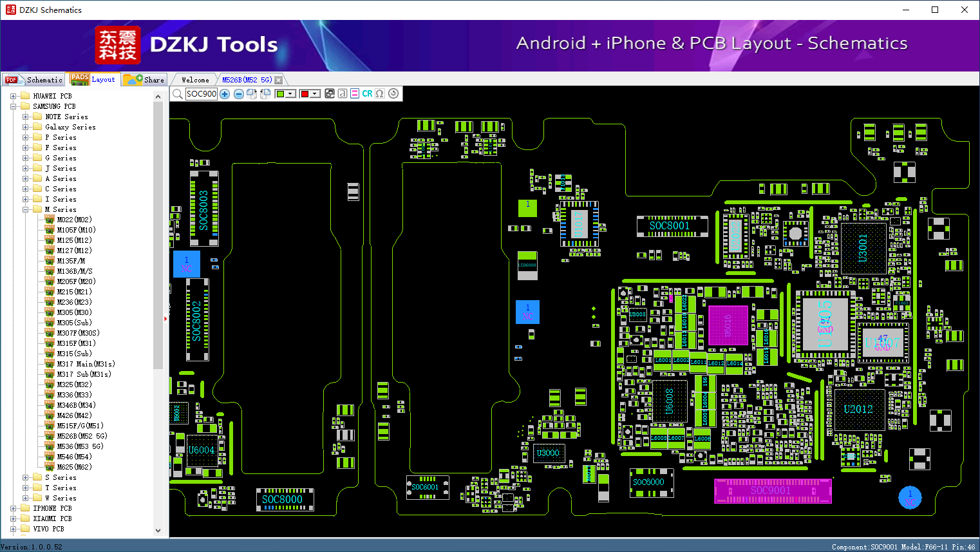Click the PADS icon beside M127(M12)
The height and width of the screenshot is (552, 980).
click(50, 251)
